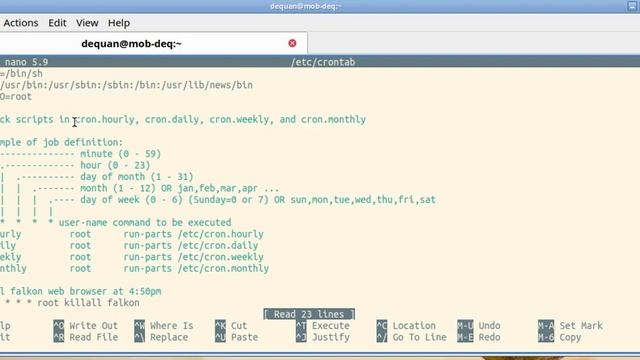Click the '=/bin/sh' line

pyautogui.click(x=21, y=73)
